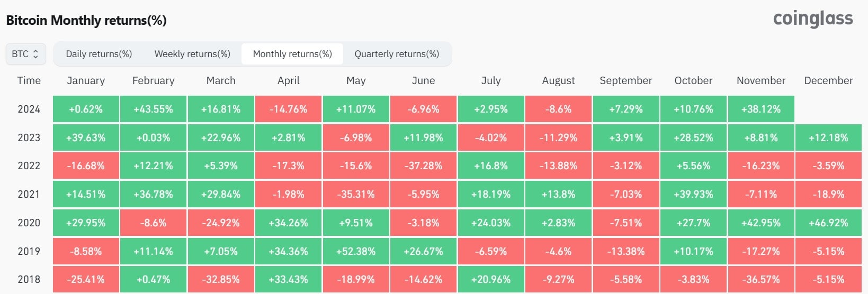Click the coinglass logo
The height and width of the screenshot is (294, 868).
(812, 19)
